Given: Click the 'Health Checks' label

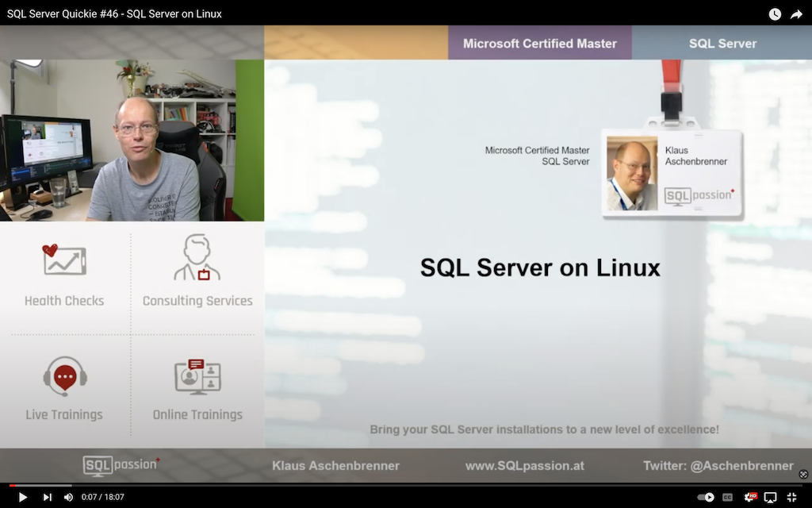Looking at the screenshot, I should [x=64, y=301].
